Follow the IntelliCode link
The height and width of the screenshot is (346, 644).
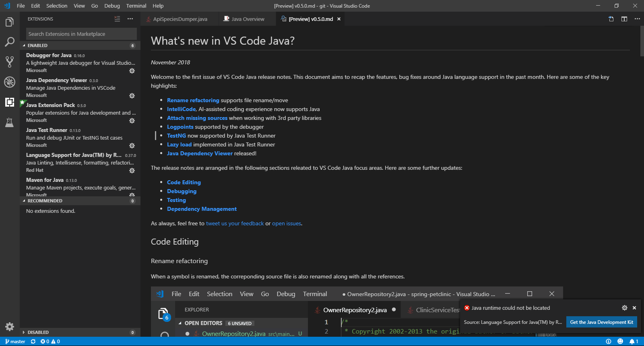181,109
